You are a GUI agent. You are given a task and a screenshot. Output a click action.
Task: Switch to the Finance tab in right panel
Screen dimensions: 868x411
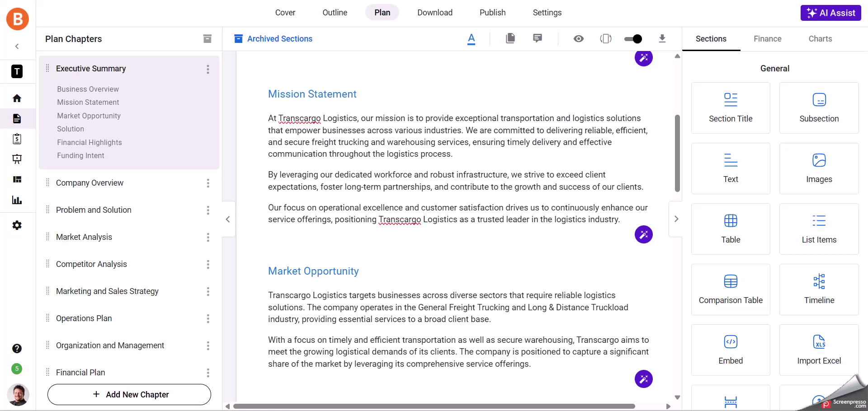[768, 39]
